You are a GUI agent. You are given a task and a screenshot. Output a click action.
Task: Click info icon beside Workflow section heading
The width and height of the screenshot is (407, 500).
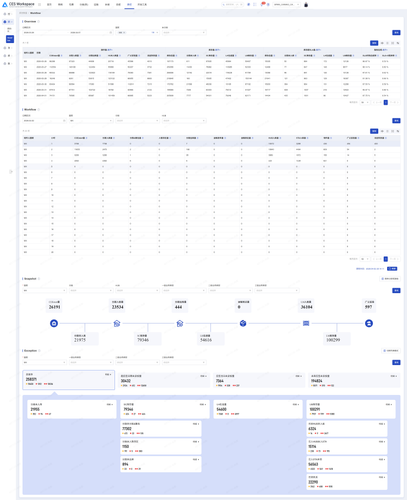(x=39, y=109)
